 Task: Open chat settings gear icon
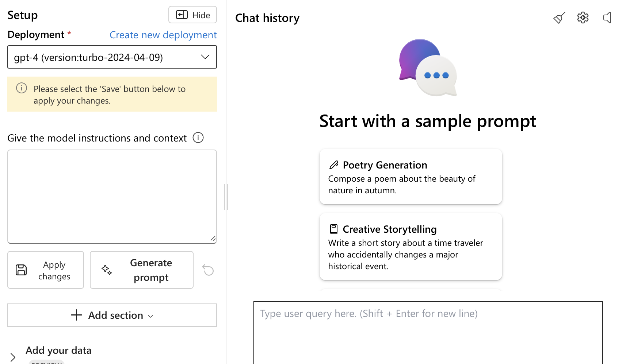coord(583,18)
